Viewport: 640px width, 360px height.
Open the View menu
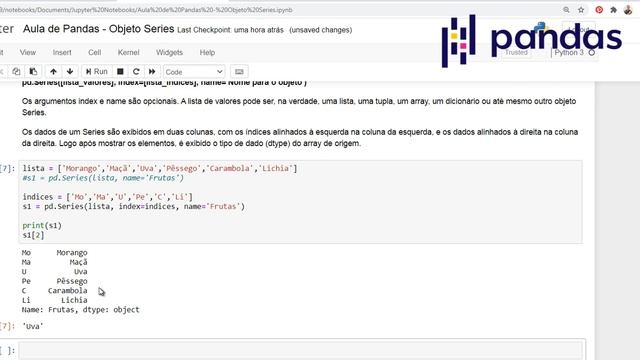28,52
